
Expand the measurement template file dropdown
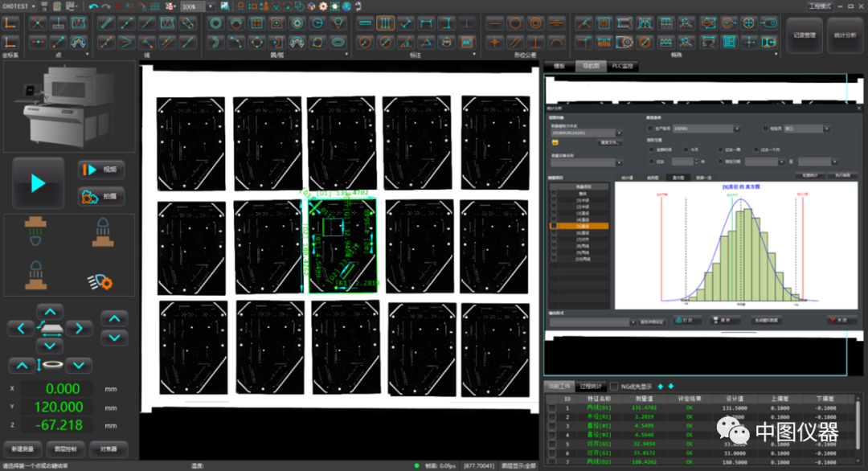tap(620, 133)
